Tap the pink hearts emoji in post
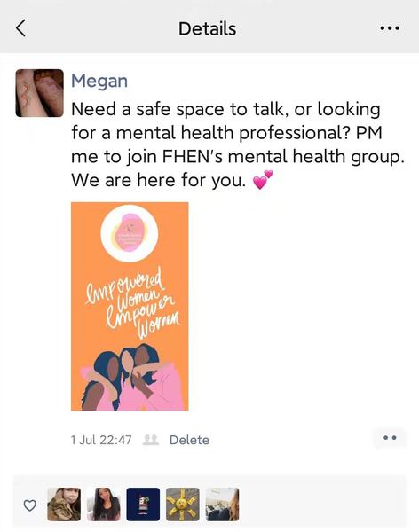This screenshot has height=532, width=419. [x=263, y=179]
